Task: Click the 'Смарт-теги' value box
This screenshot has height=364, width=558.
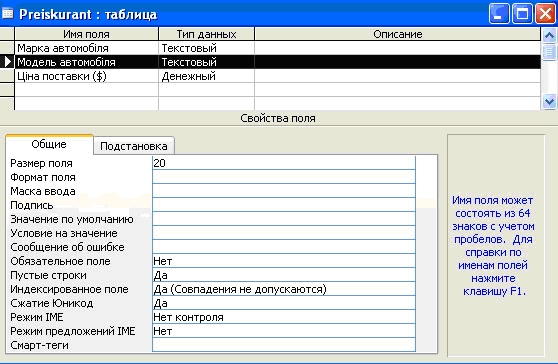Action: (x=284, y=345)
